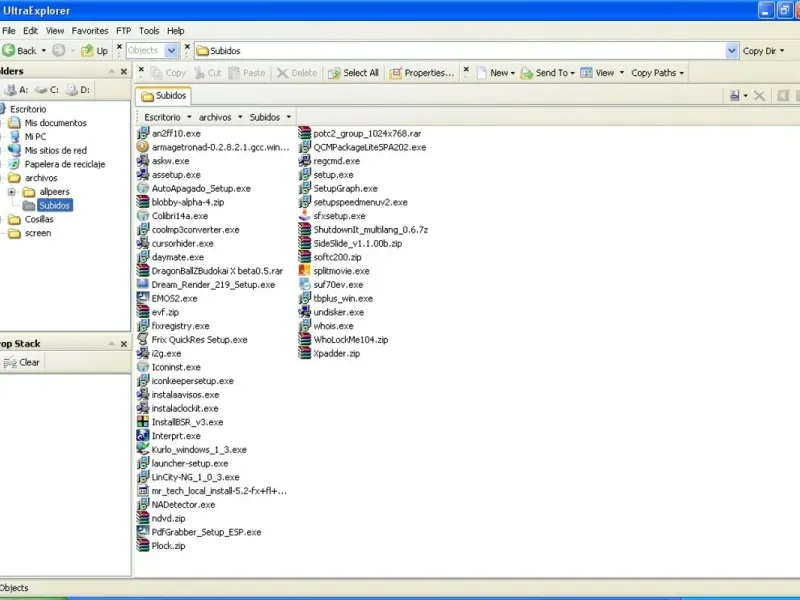Click Escritorio breadcrumb segment

pos(162,117)
